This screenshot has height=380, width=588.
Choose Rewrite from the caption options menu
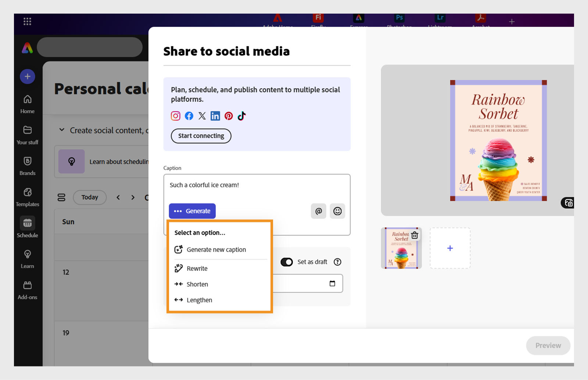[197, 268]
